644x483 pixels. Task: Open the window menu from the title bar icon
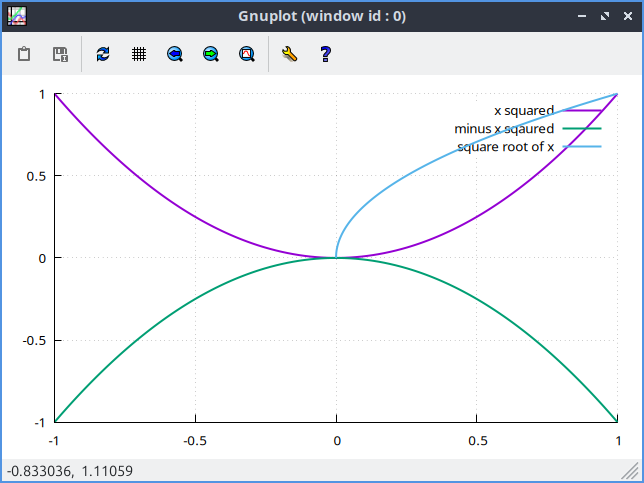[17, 16]
